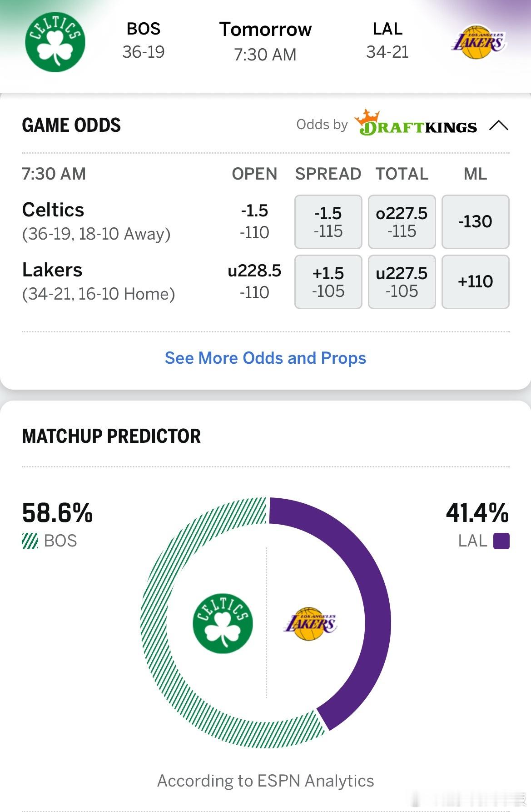
Task: Open See More Odds and Props
Action: (x=265, y=358)
